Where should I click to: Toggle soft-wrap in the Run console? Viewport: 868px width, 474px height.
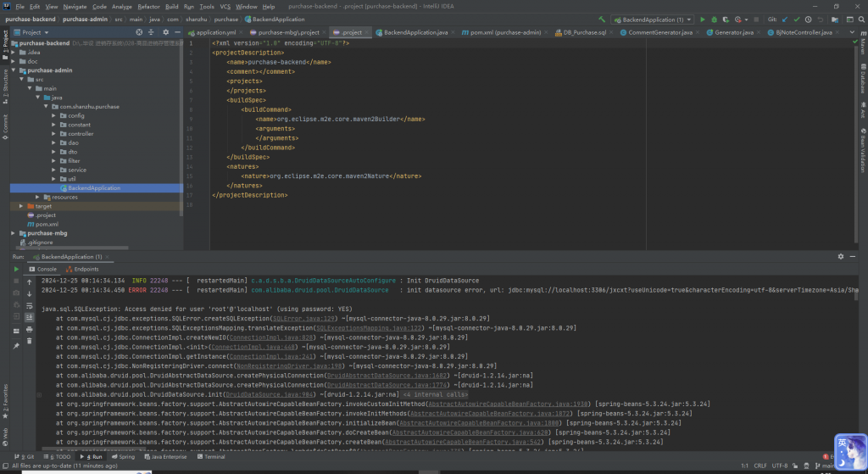coord(30,305)
